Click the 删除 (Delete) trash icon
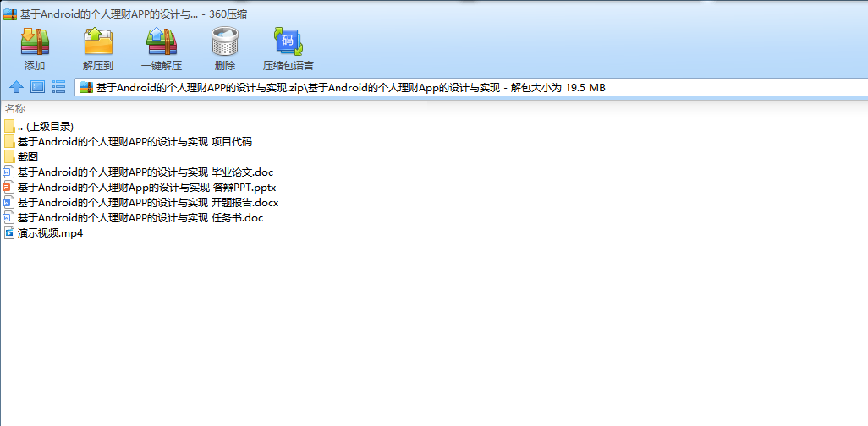This screenshot has width=868, height=426. tap(225, 42)
